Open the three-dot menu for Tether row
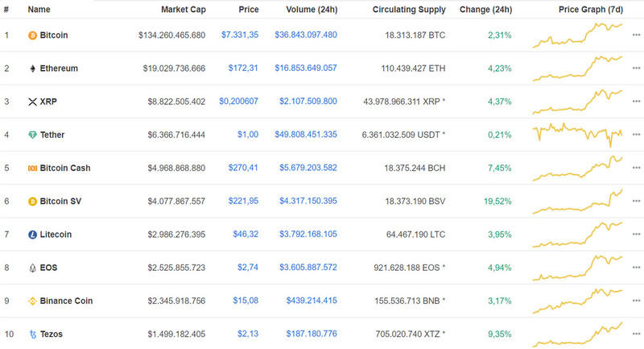The width and height of the screenshot is (644, 349). coord(636,135)
